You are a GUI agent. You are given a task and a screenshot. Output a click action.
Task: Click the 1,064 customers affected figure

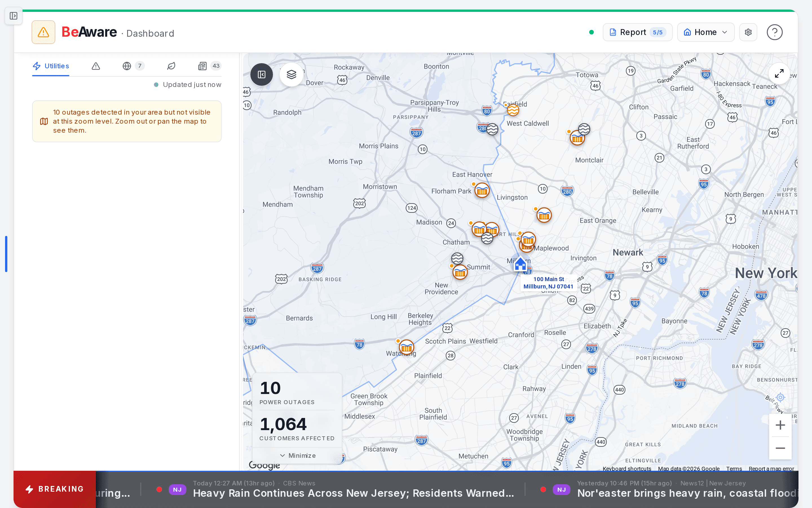[283, 424]
